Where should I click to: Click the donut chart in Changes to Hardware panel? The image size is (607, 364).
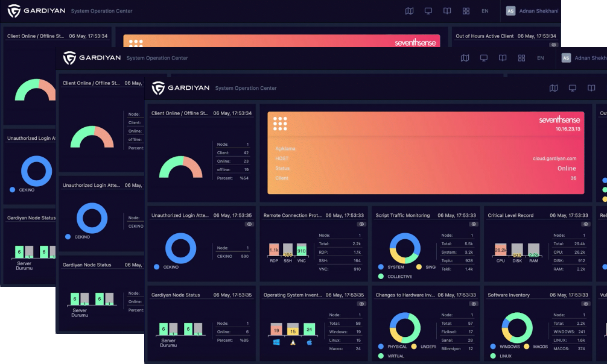[x=404, y=328]
